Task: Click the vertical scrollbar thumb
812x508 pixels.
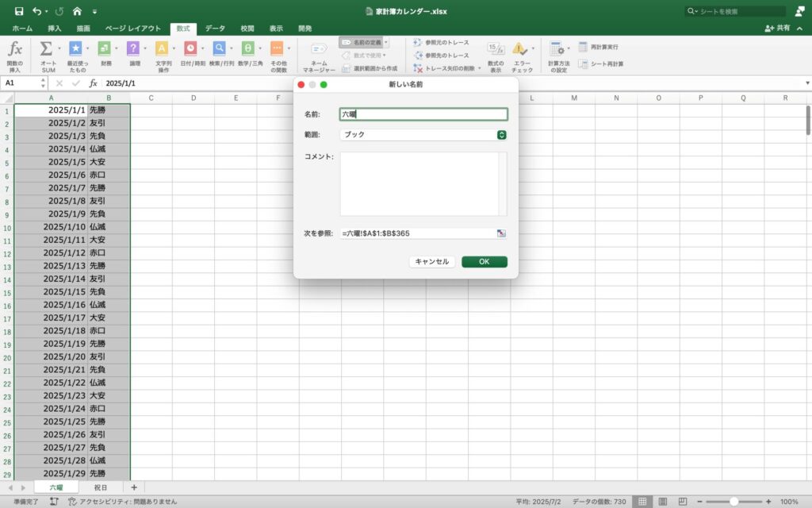Action: pos(807,121)
